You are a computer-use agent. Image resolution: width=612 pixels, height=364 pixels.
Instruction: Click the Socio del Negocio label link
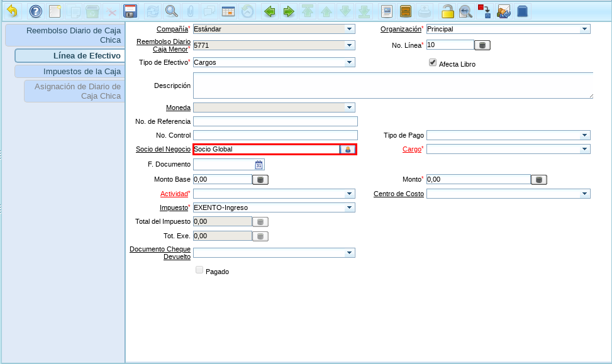click(163, 149)
